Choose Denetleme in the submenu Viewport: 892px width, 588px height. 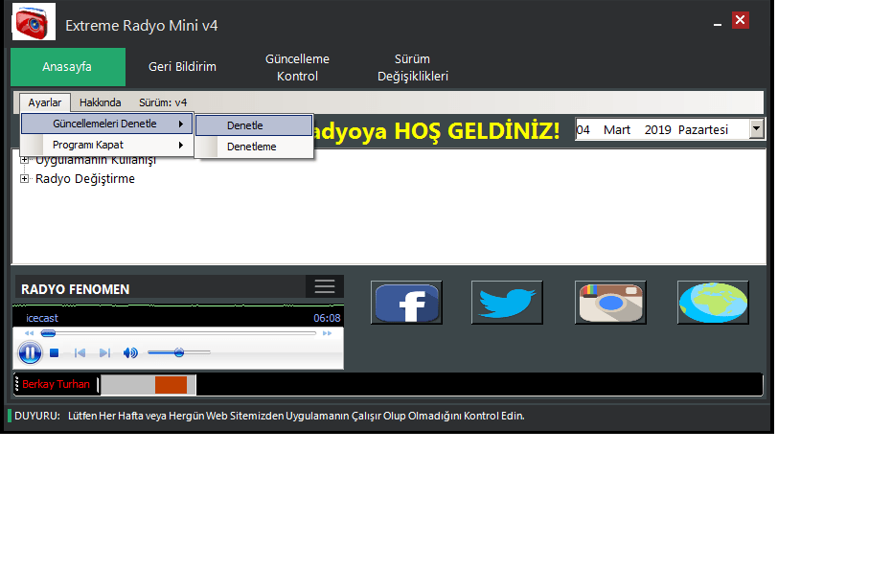(254, 147)
